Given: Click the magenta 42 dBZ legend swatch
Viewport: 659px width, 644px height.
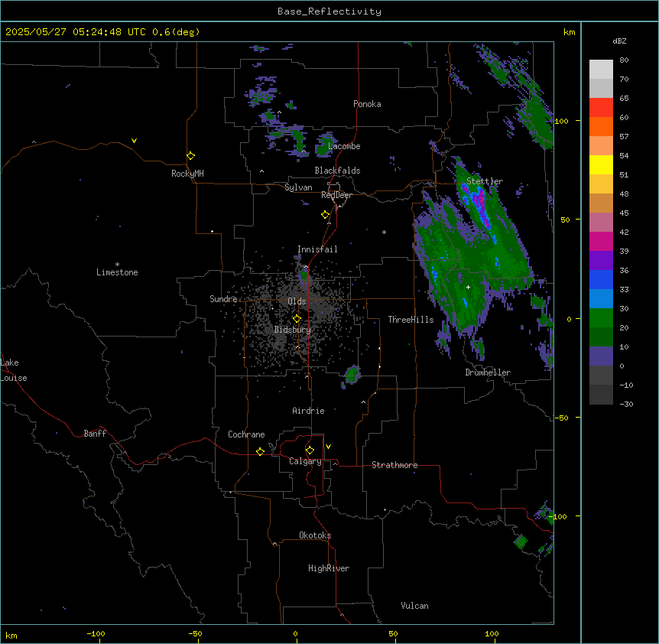Looking at the screenshot, I should [x=601, y=241].
